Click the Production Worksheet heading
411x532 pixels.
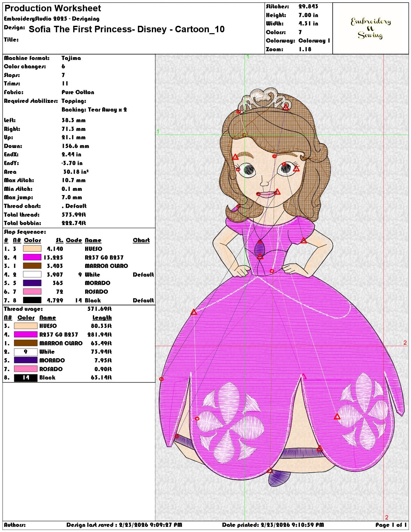[x=53, y=8]
